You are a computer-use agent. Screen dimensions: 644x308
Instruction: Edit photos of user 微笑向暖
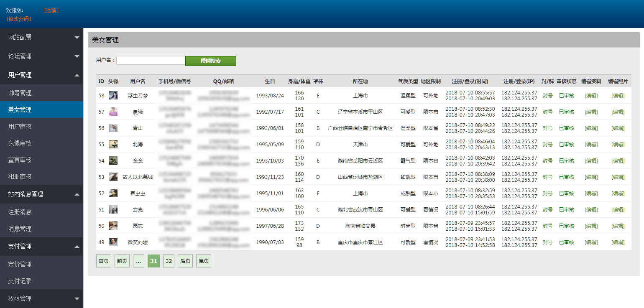click(x=618, y=242)
